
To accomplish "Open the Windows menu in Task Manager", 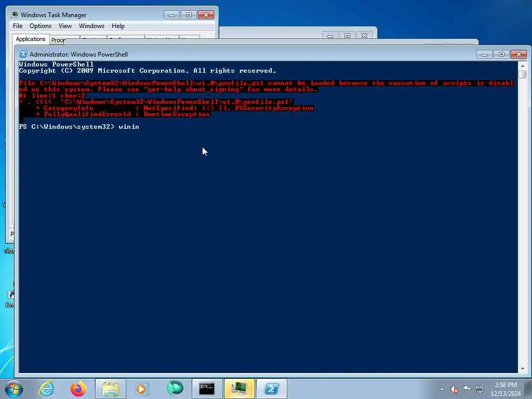I will 91,26.
